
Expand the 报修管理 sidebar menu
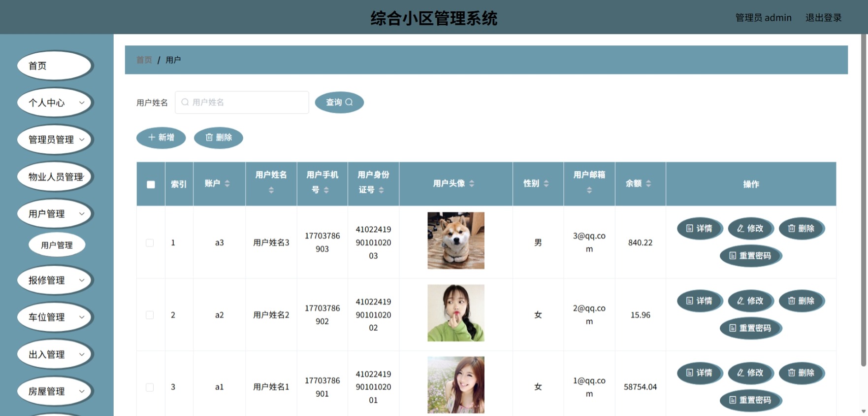(x=55, y=280)
